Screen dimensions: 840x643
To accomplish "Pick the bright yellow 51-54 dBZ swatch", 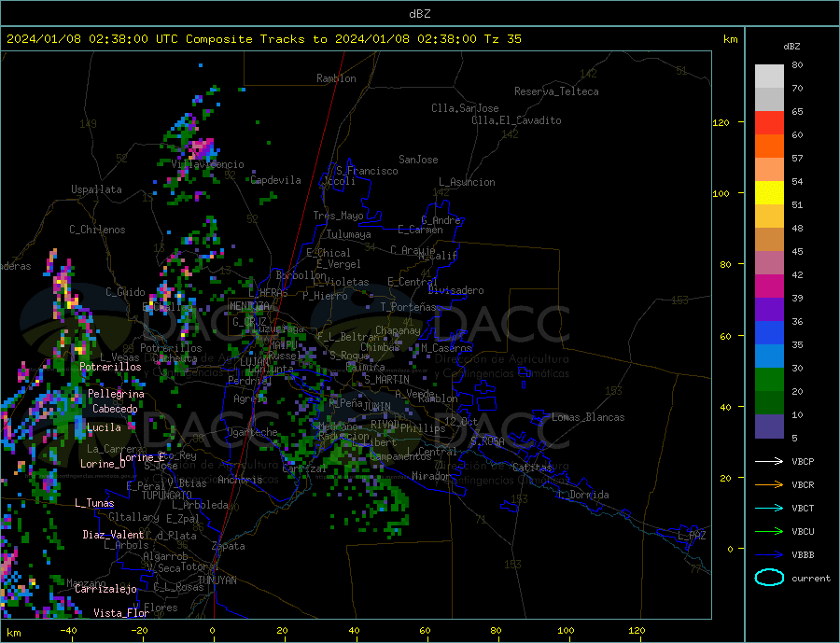I will click(769, 193).
